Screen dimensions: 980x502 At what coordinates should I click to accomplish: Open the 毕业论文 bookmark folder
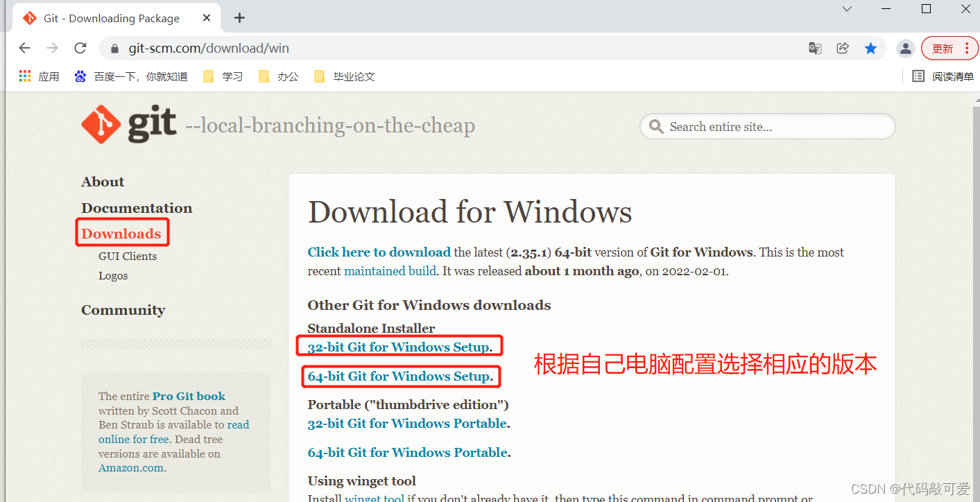tap(344, 76)
